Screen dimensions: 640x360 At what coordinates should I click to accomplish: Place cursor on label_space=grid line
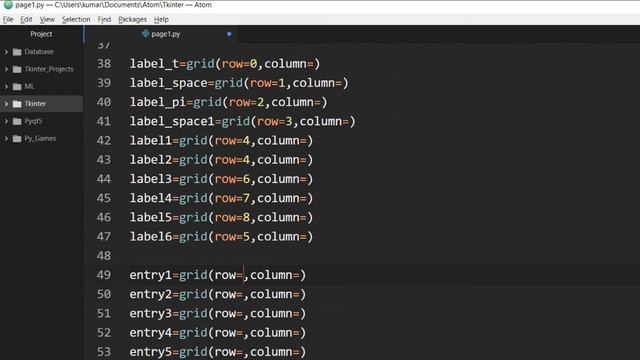pos(239,83)
